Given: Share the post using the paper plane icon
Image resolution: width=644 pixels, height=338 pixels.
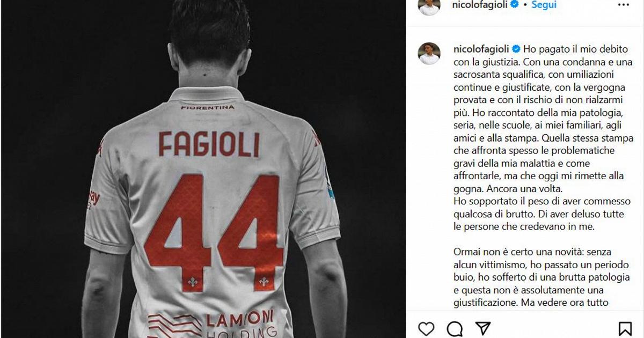Looking at the screenshot, I should pyautogui.click(x=483, y=328).
